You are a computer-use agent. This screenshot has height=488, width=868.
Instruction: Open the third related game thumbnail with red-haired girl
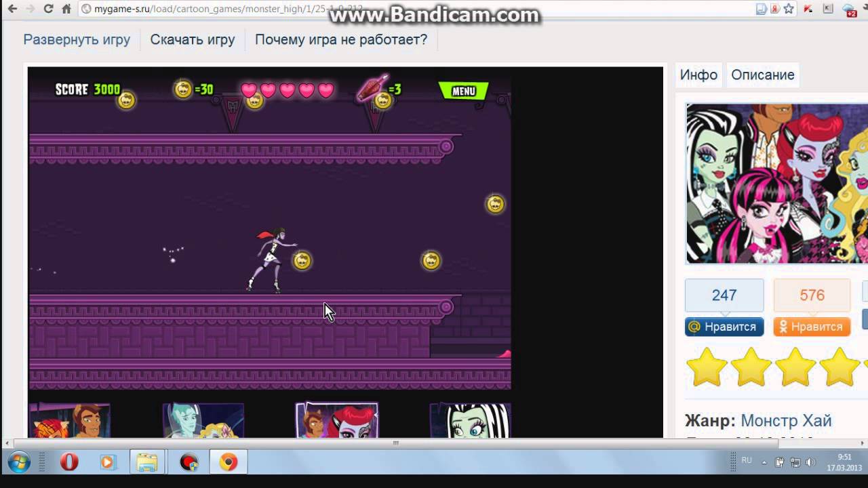[x=337, y=420]
